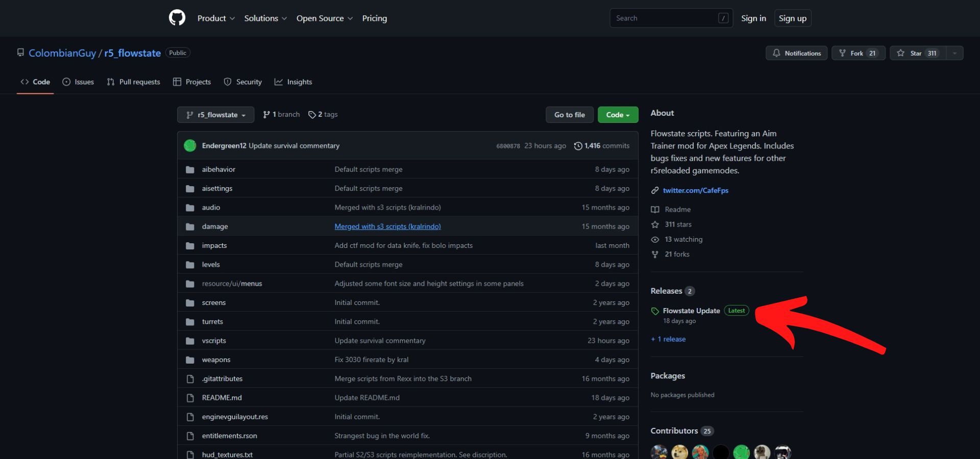Expand the Product menu in the header
980x459 pixels.
[216, 18]
